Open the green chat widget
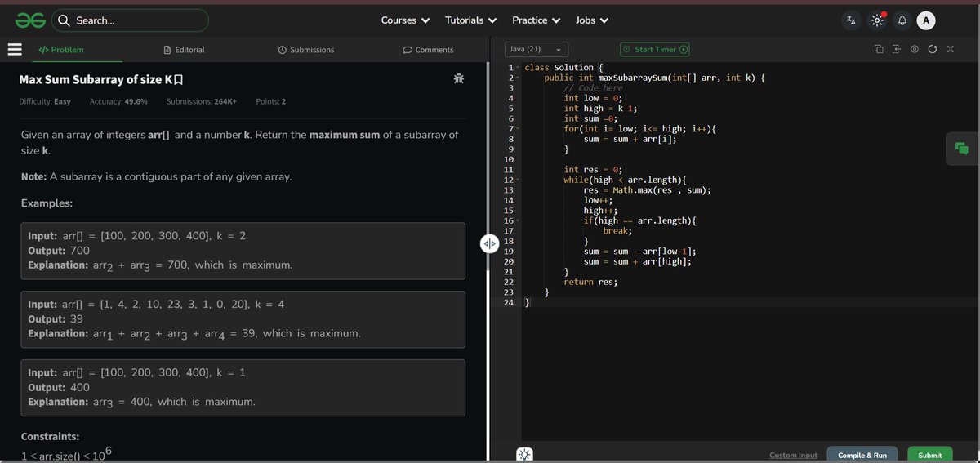This screenshot has width=980, height=463. [x=961, y=149]
